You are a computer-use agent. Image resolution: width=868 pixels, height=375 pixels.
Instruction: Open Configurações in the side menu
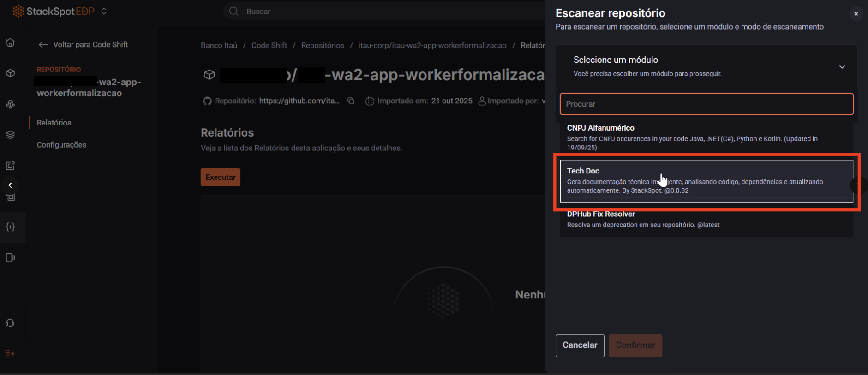(61, 145)
